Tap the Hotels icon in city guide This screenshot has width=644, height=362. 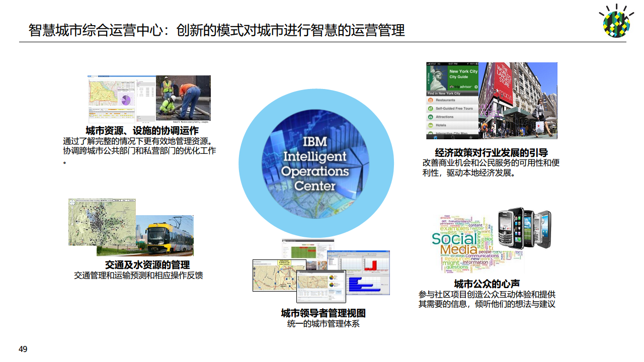[431, 125]
